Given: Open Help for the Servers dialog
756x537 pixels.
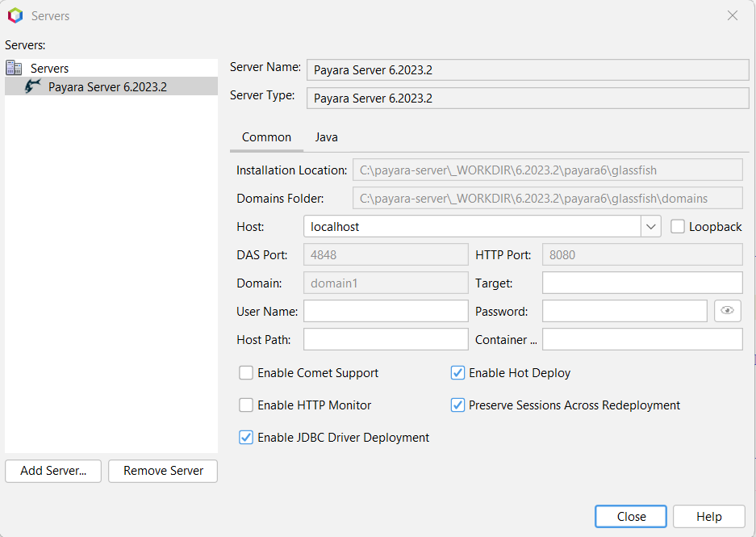Looking at the screenshot, I should pos(708,517).
